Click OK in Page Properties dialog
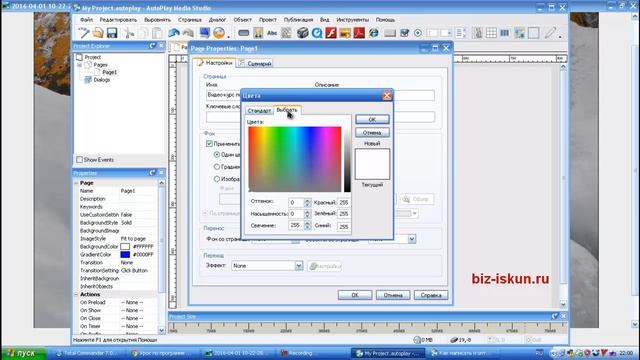This screenshot has width=640, height=360. [x=355, y=295]
